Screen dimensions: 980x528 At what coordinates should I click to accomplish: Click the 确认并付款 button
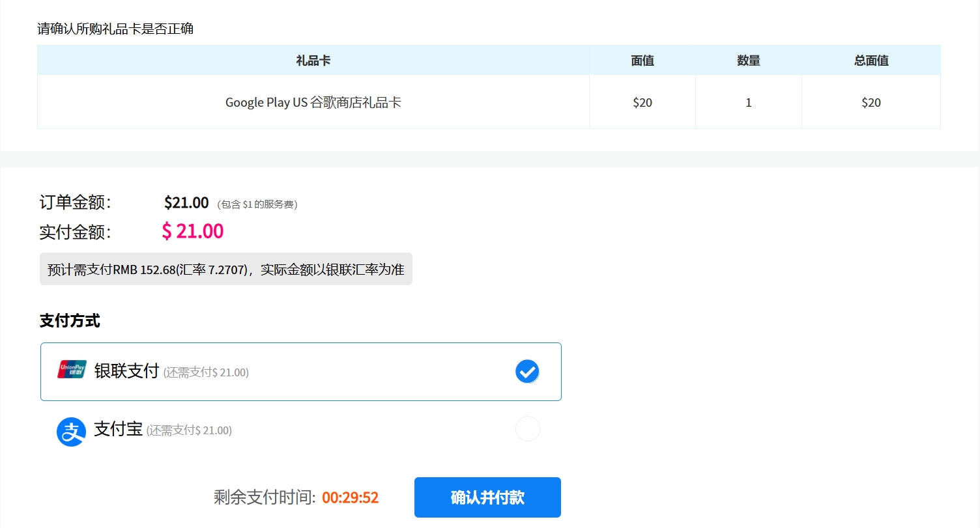(x=487, y=497)
